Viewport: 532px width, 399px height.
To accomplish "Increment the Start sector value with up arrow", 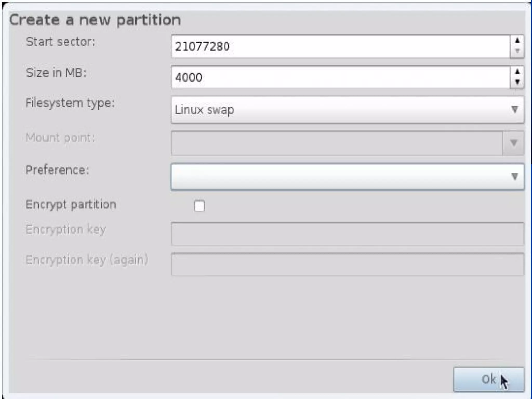I will (517, 41).
